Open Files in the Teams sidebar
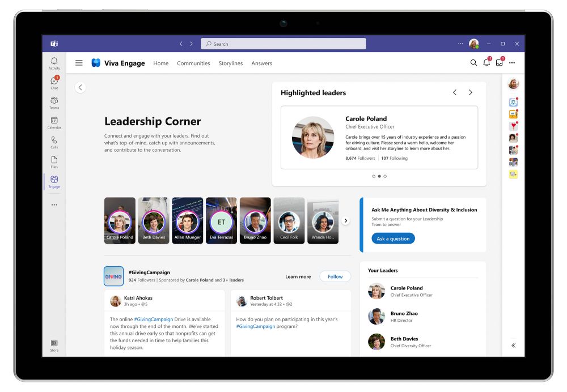The image size is (567, 392). (54, 162)
